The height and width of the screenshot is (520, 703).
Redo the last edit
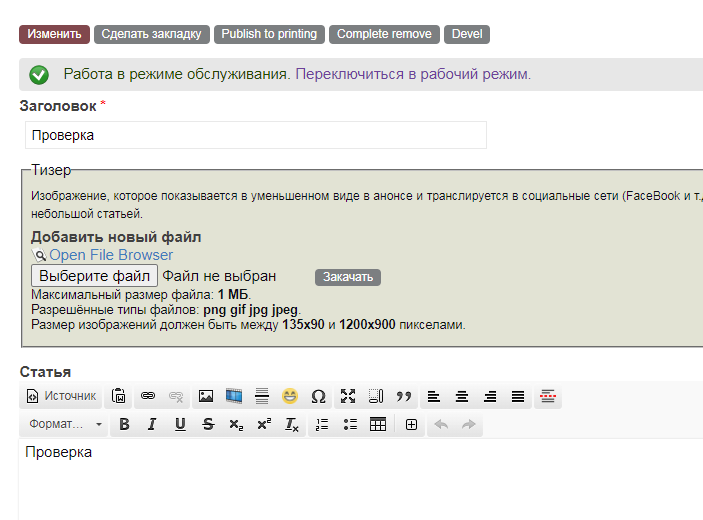[469, 424]
